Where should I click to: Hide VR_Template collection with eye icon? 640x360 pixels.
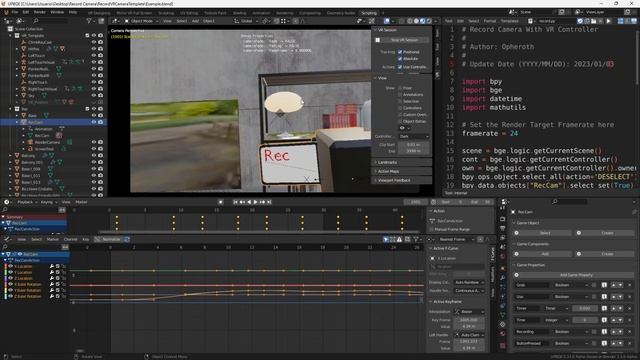tap(94, 36)
